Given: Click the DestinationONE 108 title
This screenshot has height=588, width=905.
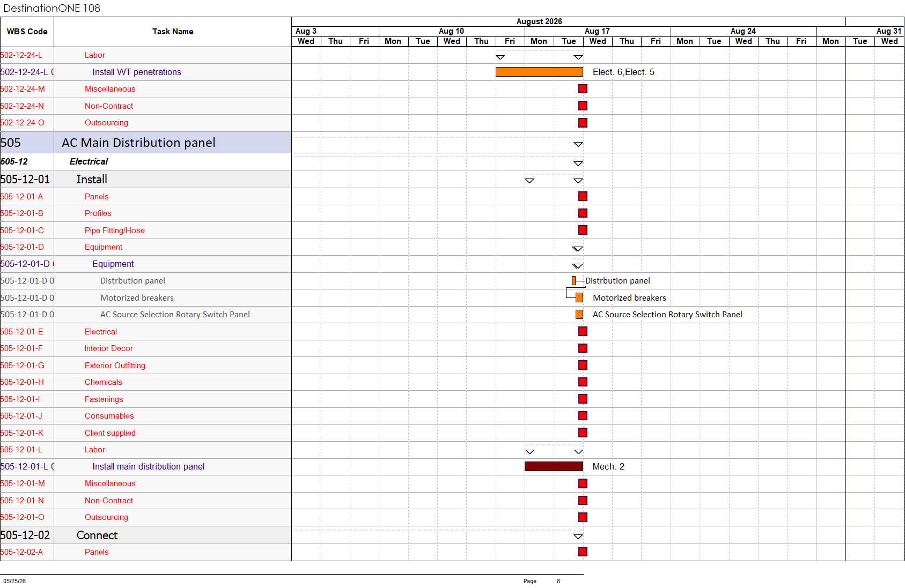Looking at the screenshot, I should click(51, 8).
